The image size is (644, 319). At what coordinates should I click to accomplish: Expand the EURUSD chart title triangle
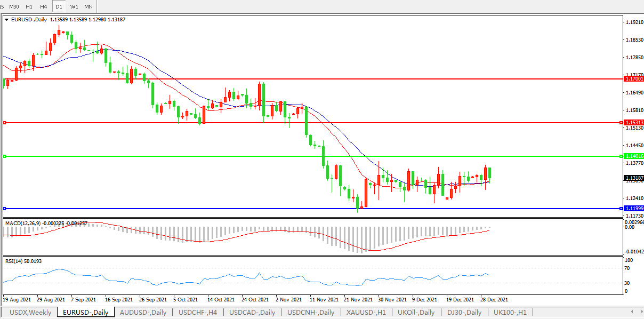(6, 19)
